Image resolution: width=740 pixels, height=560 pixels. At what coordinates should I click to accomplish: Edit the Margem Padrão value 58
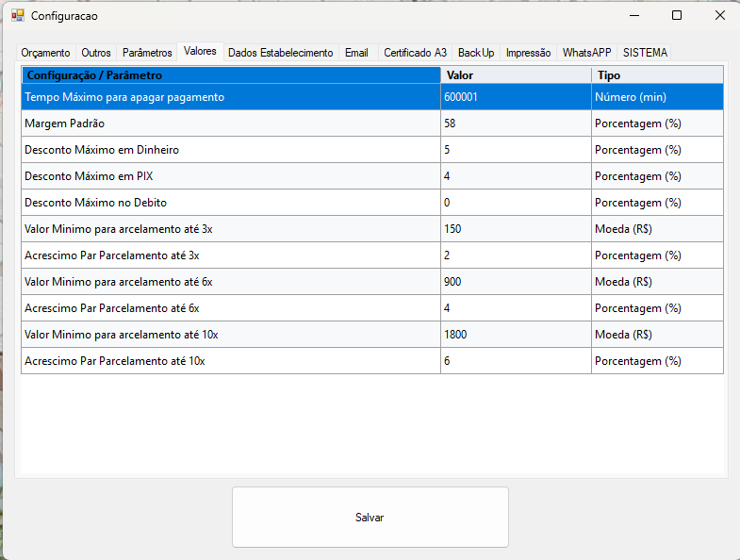coord(516,124)
